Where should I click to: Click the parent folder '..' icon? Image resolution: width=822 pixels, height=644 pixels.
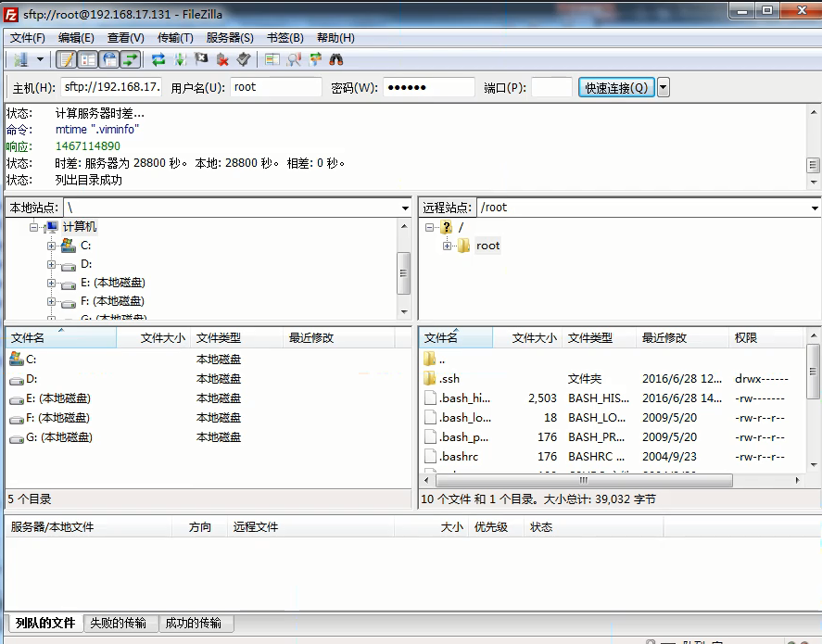pyautogui.click(x=430, y=359)
